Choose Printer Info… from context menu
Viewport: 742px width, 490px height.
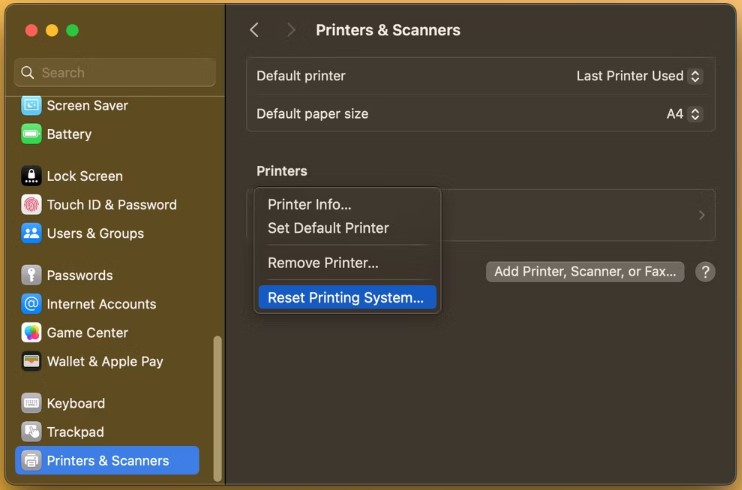point(309,205)
